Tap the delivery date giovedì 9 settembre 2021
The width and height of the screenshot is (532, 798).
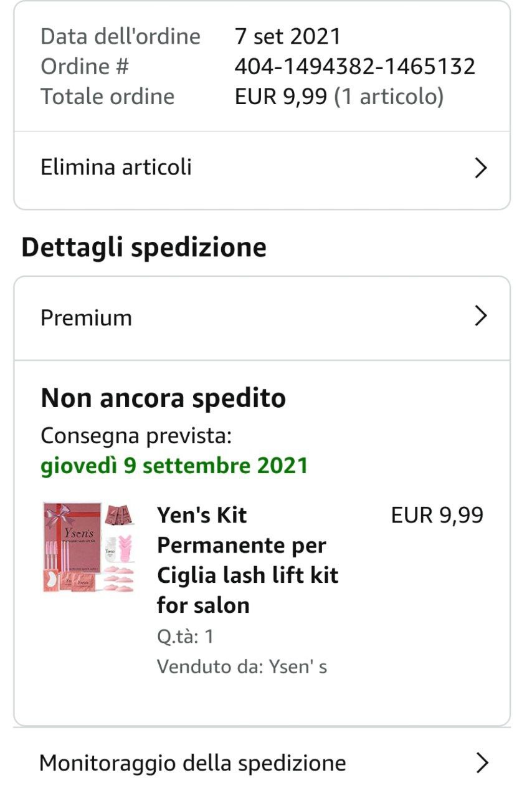174,466
